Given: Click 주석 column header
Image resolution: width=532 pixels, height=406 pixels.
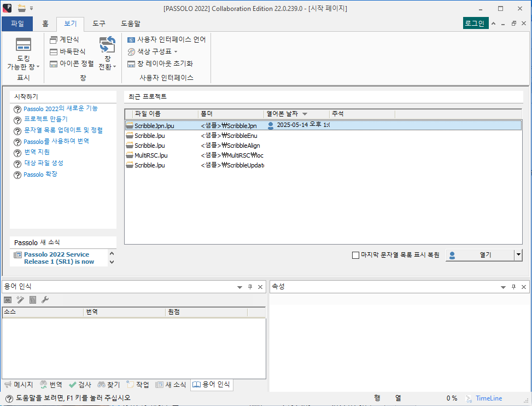Looking at the screenshot, I should [x=362, y=114].
